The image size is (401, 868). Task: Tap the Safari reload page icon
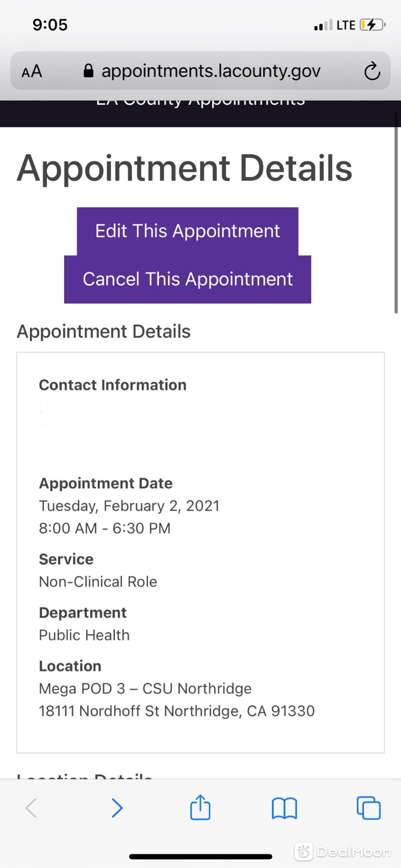[372, 71]
